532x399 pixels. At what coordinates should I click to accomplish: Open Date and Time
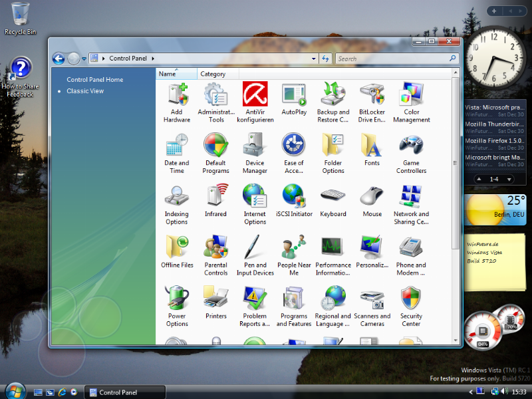177,154
